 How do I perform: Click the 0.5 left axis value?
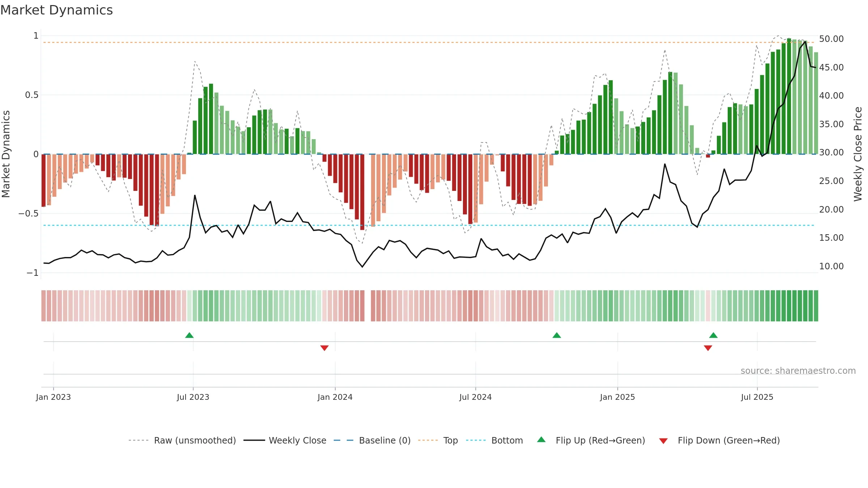pos(32,95)
